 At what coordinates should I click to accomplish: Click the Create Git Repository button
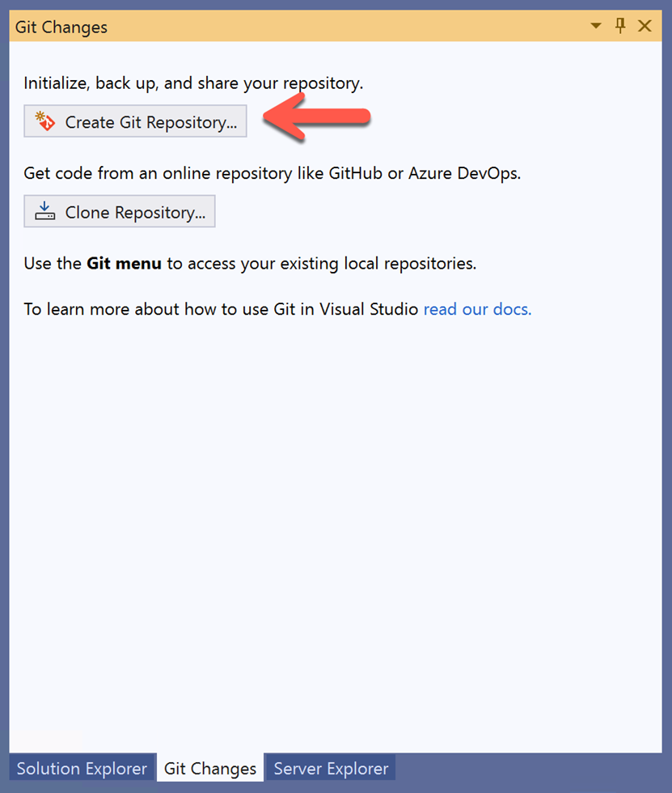point(135,121)
